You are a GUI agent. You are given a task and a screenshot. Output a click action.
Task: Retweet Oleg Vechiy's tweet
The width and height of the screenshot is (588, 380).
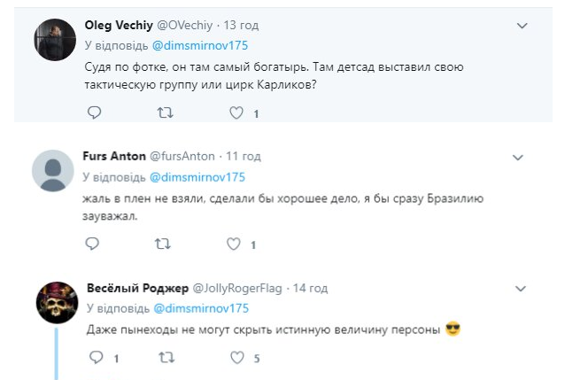coord(165,112)
